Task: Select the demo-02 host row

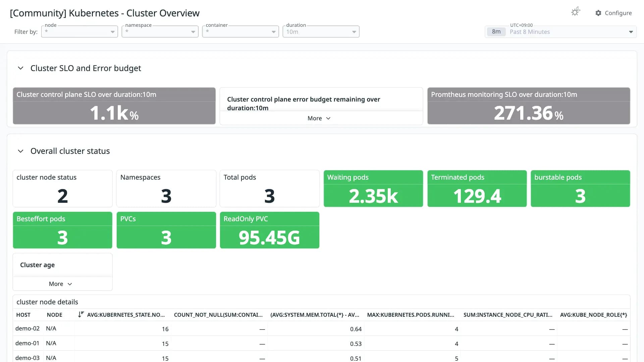Action: pos(321,329)
